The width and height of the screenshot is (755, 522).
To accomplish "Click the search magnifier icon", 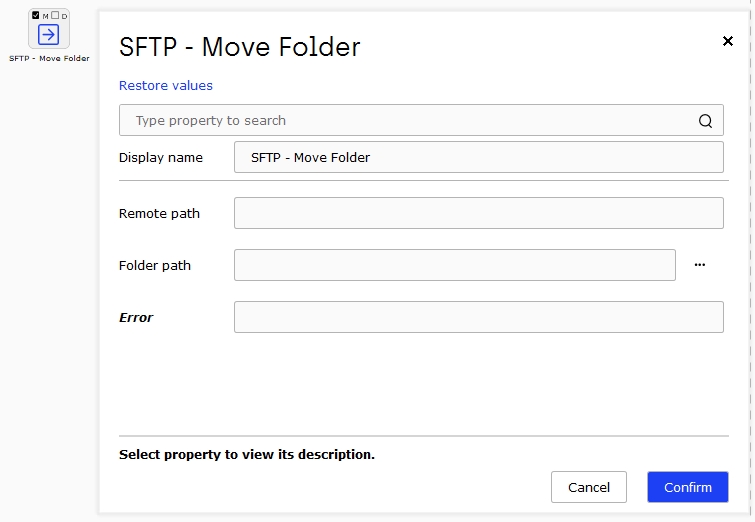I will [705, 121].
